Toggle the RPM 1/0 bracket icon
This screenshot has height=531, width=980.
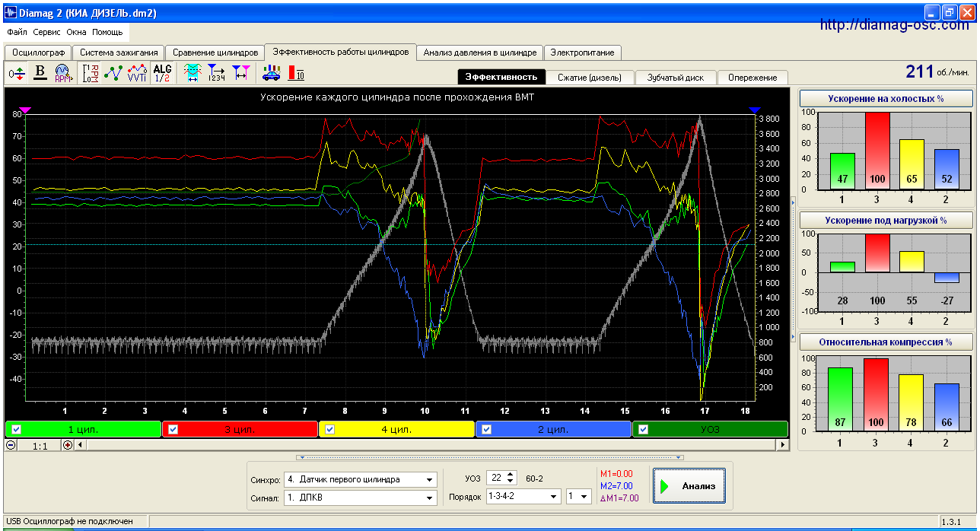91,73
